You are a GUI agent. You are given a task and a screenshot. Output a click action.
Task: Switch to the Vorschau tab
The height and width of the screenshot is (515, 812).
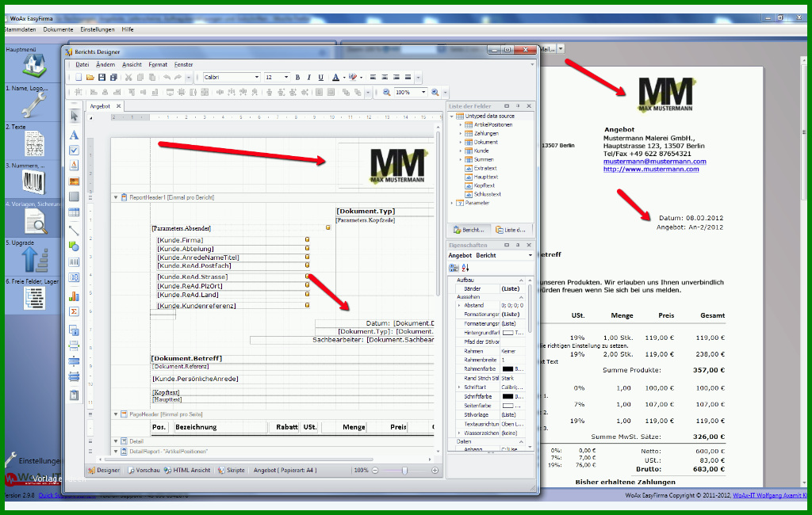144,471
